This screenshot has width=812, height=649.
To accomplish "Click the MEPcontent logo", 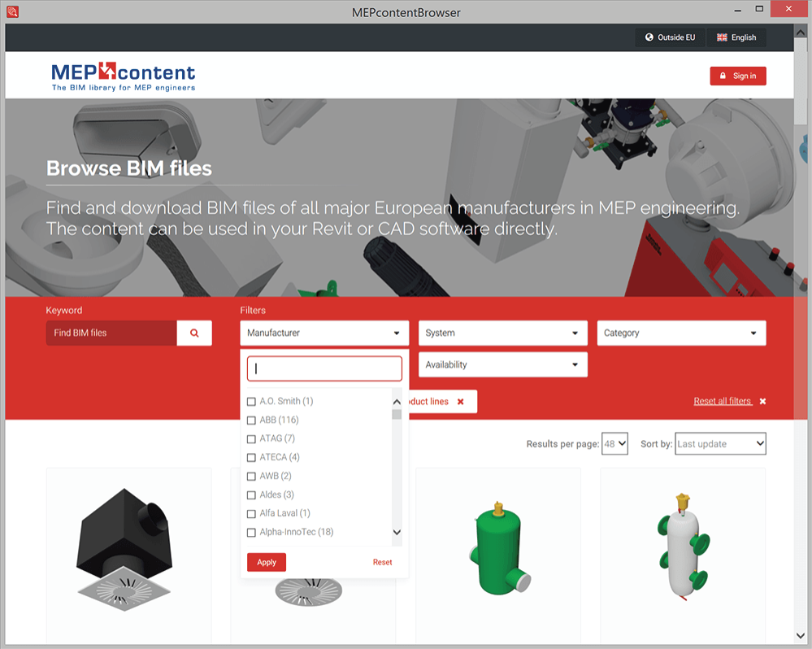I will (123, 76).
